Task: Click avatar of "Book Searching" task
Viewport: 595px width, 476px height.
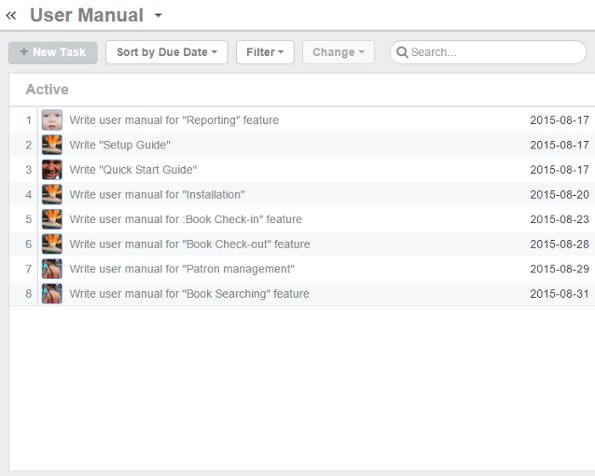Action: 52,293
